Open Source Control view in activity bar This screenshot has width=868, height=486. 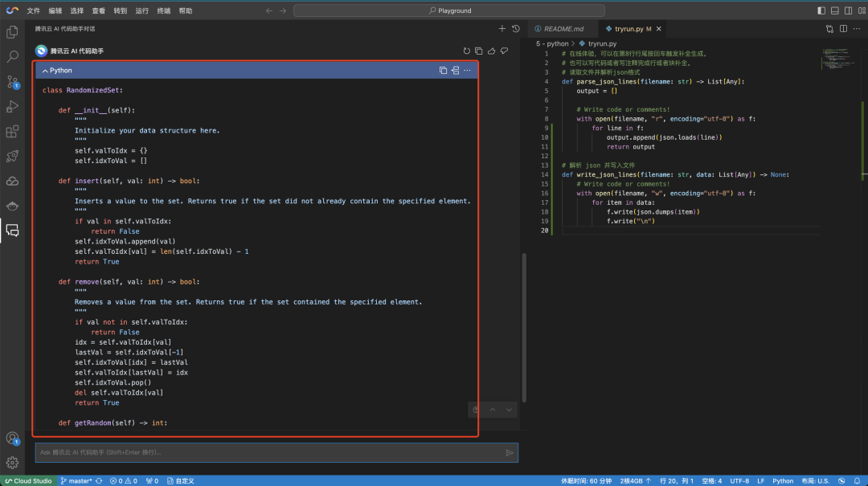pos(12,82)
